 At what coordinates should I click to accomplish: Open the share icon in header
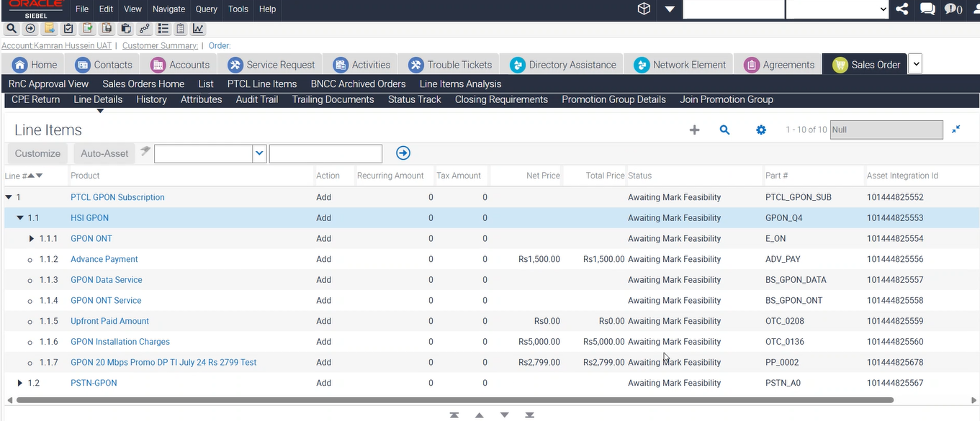(x=902, y=9)
